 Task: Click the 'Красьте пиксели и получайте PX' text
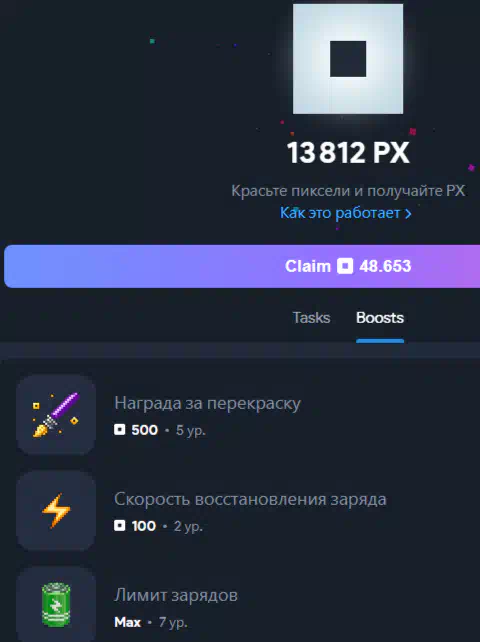pyautogui.click(x=348, y=190)
